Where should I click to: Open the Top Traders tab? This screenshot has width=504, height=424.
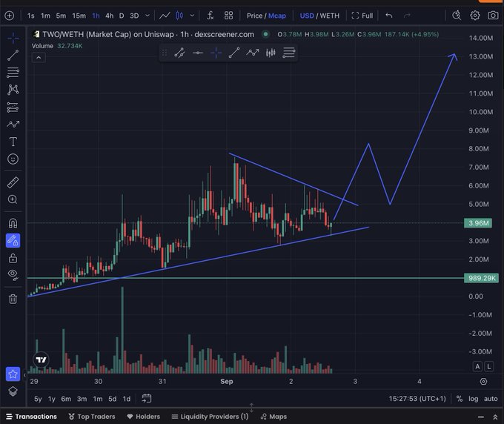coord(92,417)
